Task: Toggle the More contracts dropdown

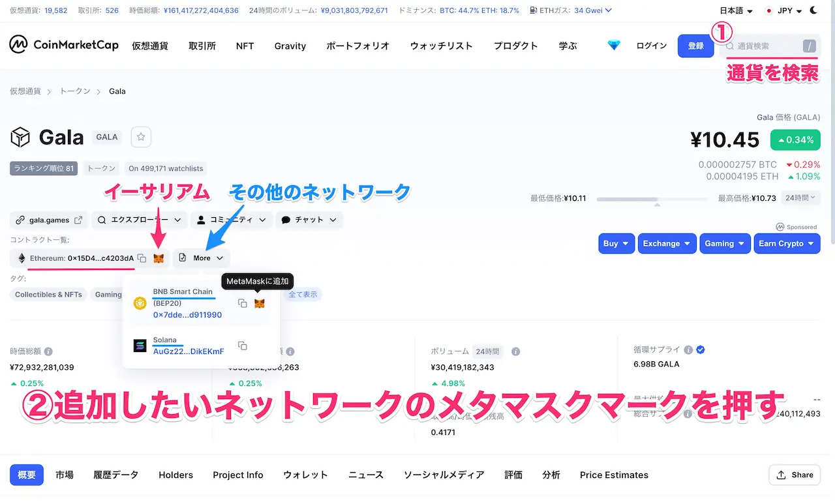Action: coord(201,258)
